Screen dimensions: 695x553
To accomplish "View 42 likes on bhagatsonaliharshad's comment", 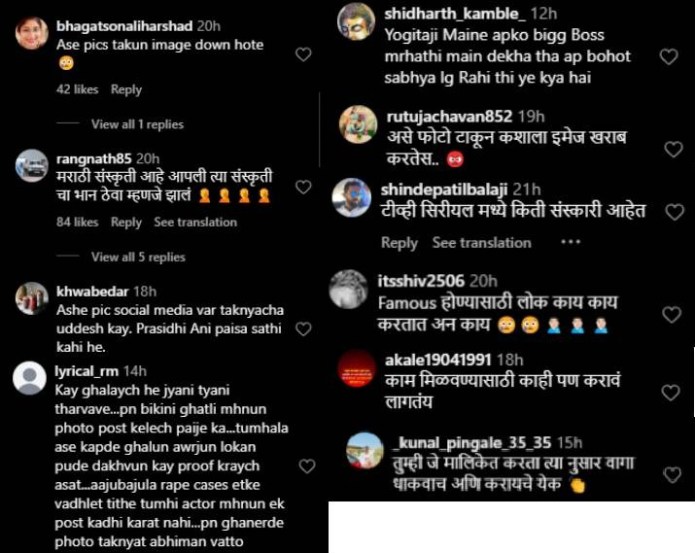I will click(77, 90).
